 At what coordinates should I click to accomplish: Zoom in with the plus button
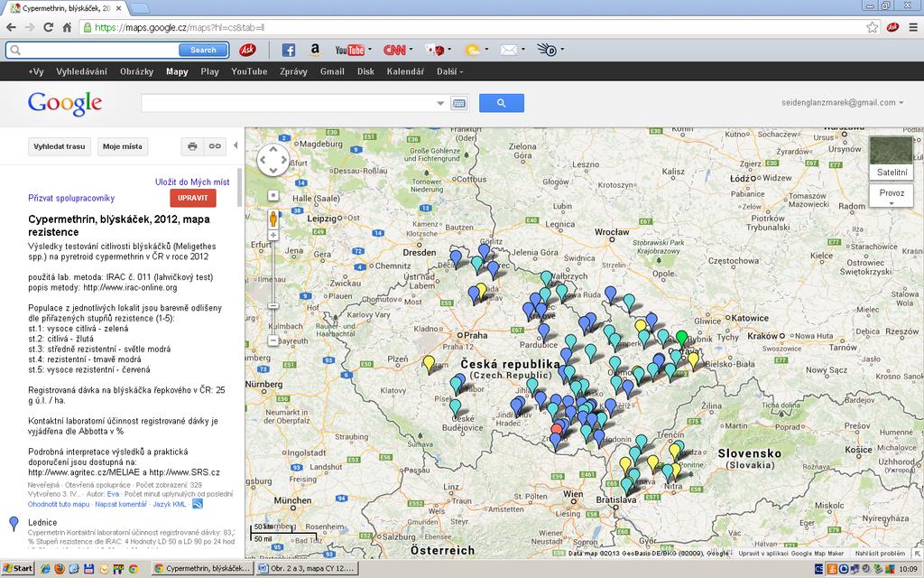pos(273,236)
